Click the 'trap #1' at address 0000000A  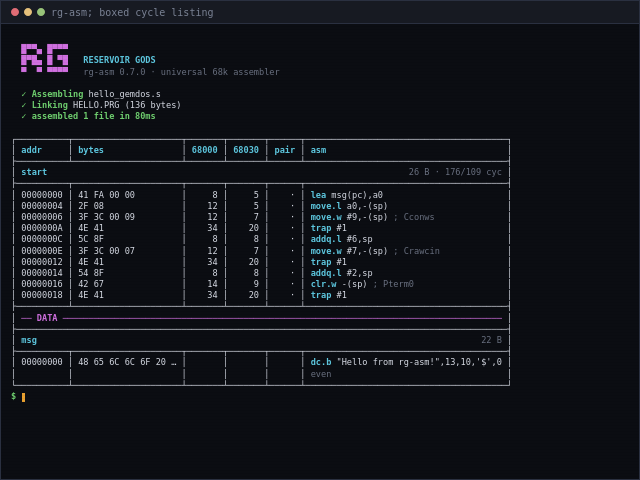[329, 228]
